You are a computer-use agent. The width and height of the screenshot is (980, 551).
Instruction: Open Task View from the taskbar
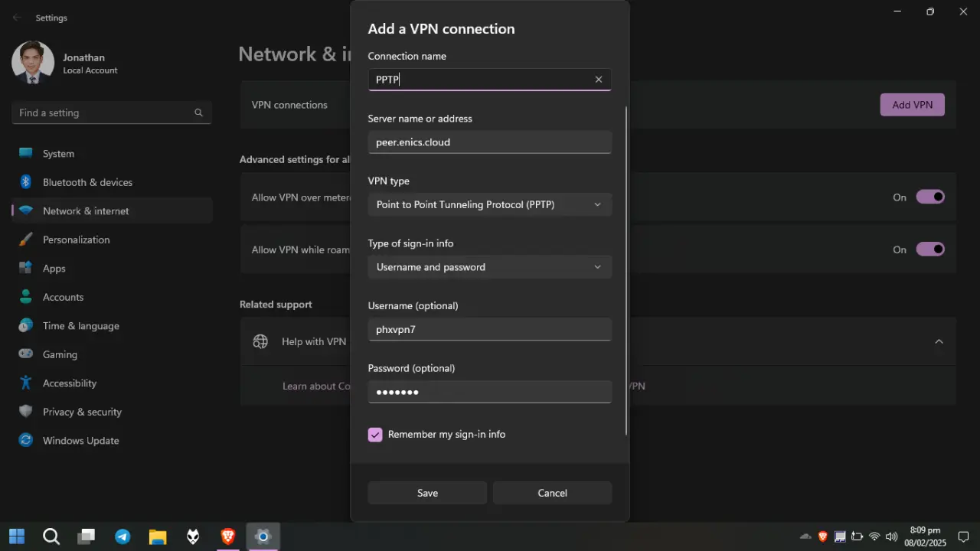[x=87, y=536]
